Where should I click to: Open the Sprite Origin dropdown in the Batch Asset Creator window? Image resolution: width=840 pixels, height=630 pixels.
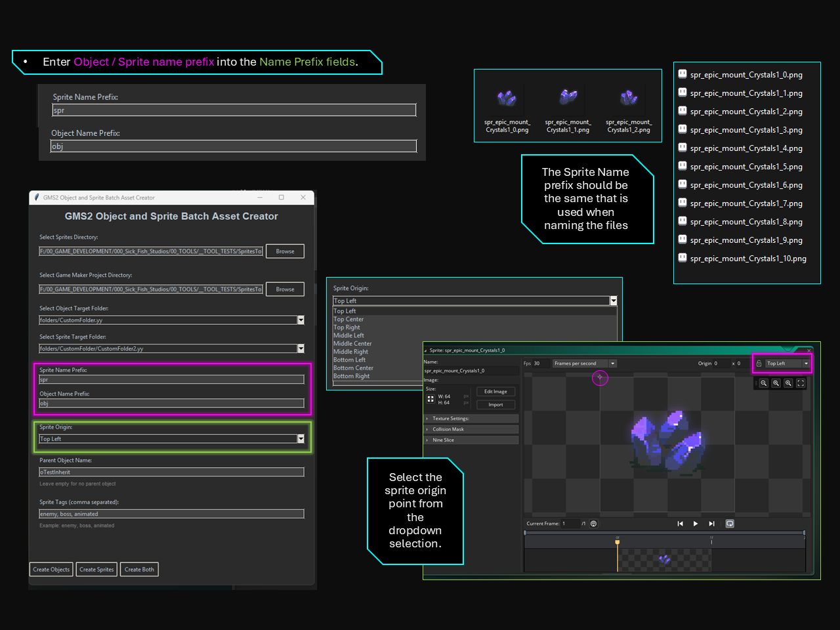point(301,439)
